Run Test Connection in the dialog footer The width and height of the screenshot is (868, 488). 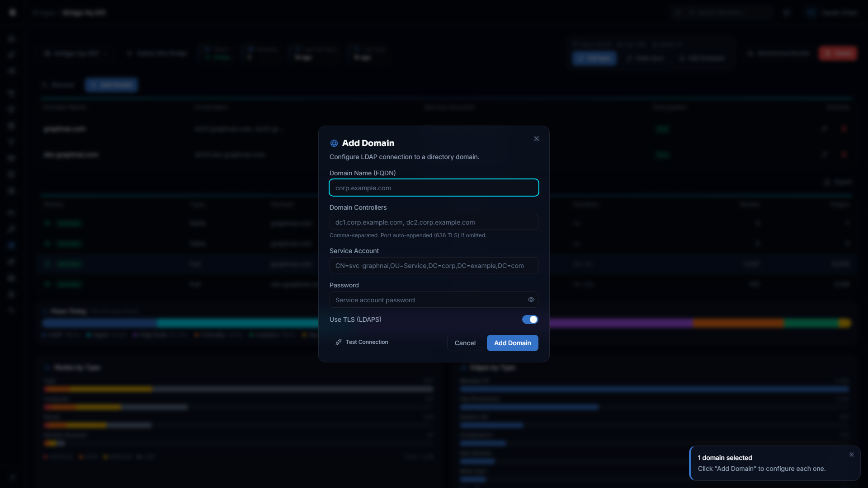pos(362,342)
